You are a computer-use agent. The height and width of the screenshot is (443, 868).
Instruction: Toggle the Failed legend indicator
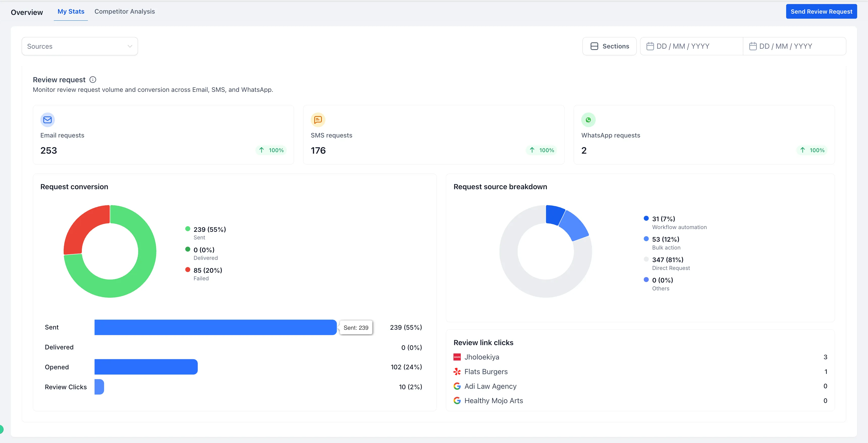point(188,270)
